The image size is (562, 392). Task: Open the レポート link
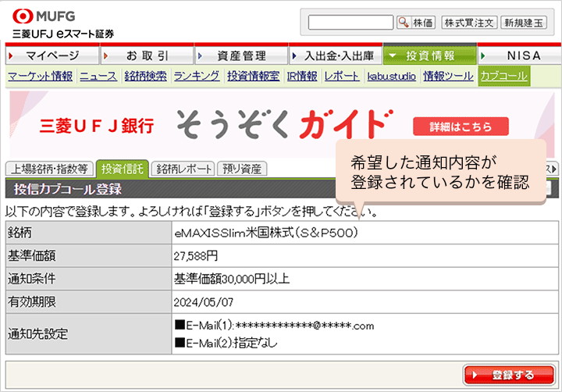[342, 76]
